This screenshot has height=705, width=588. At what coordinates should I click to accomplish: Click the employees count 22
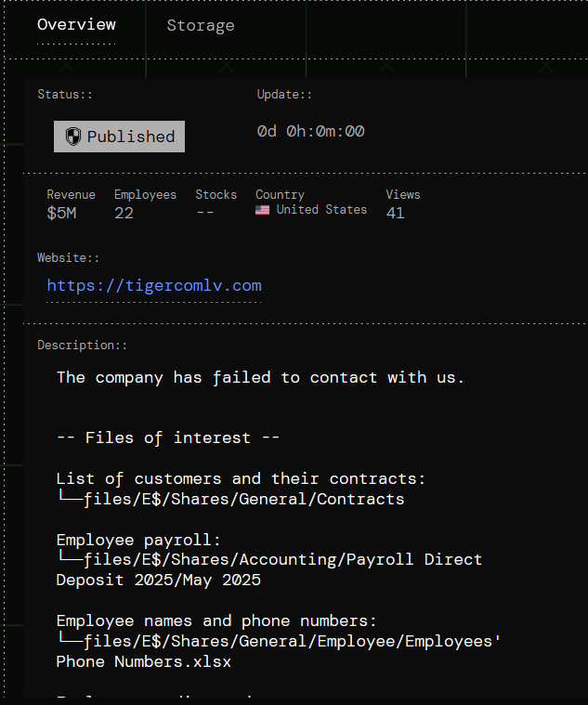click(x=124, y=214)
